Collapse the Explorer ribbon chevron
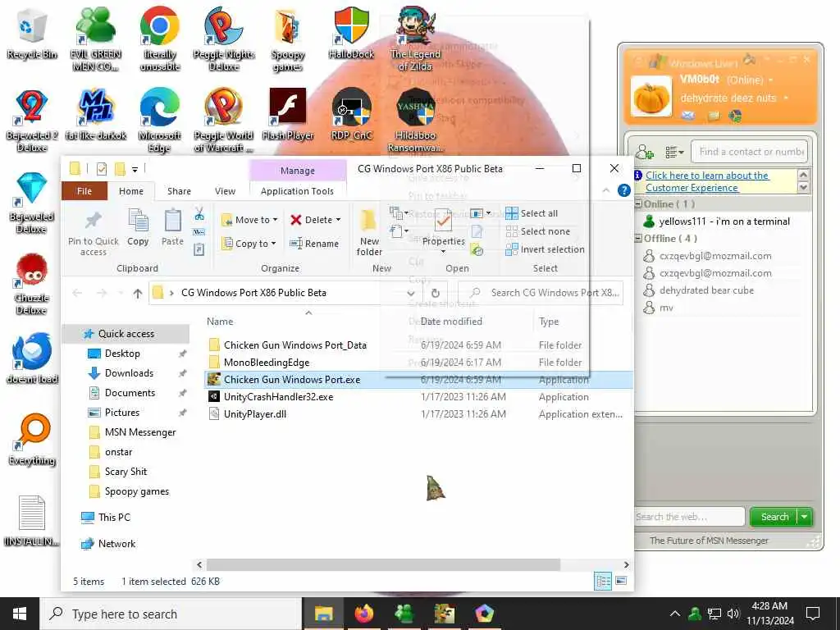Viewport: 840px width, 630px height. 606,190
